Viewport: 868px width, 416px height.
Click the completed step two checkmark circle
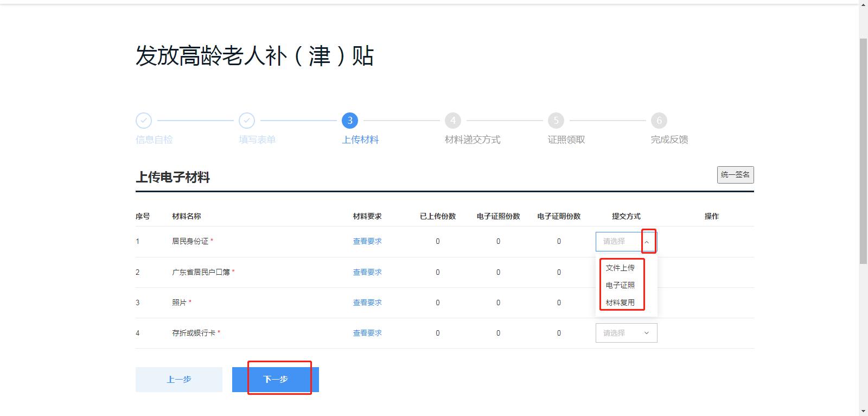[247, 121]
